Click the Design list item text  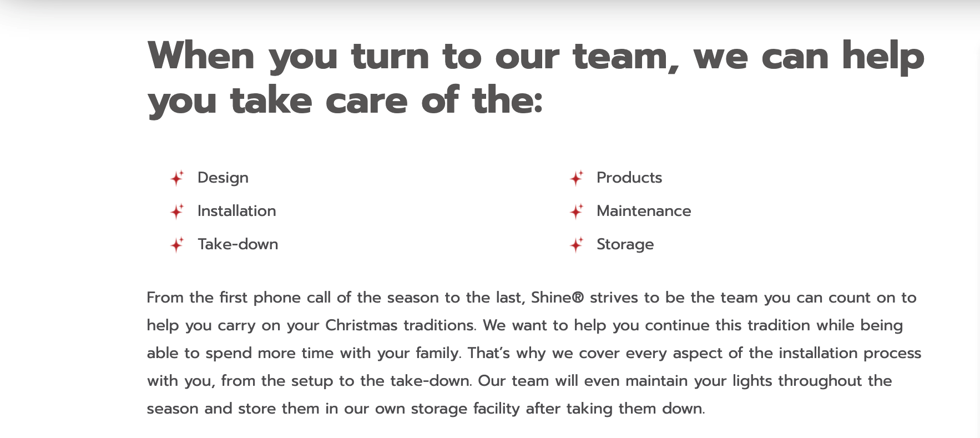[223, 178]
